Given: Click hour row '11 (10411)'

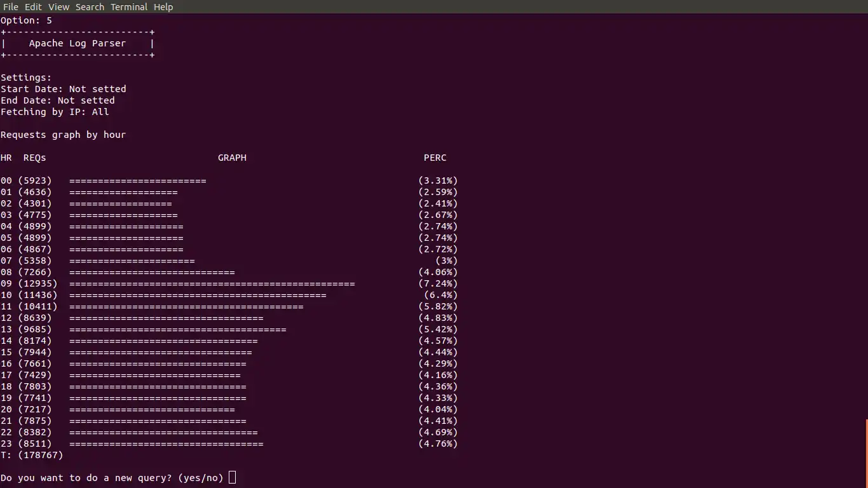Looking at the screenshot, I should coord(229,306).
